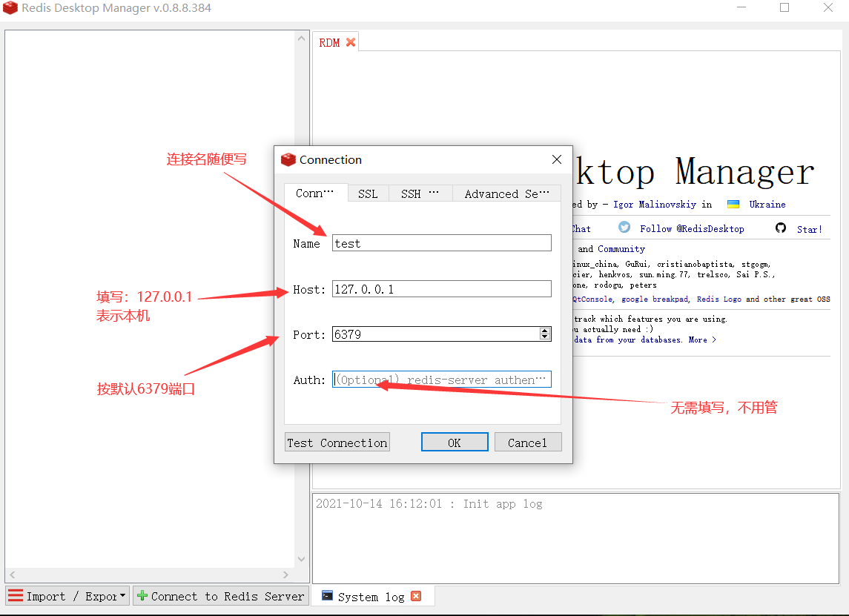Click the Twitter bird icon
The image size is (849, 616).
tap(624, 228)
